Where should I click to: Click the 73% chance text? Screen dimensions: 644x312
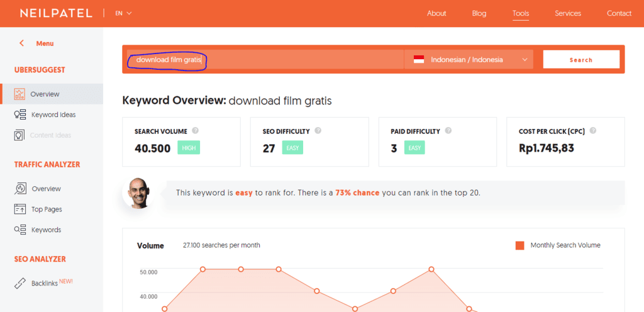tap(357, 192)
